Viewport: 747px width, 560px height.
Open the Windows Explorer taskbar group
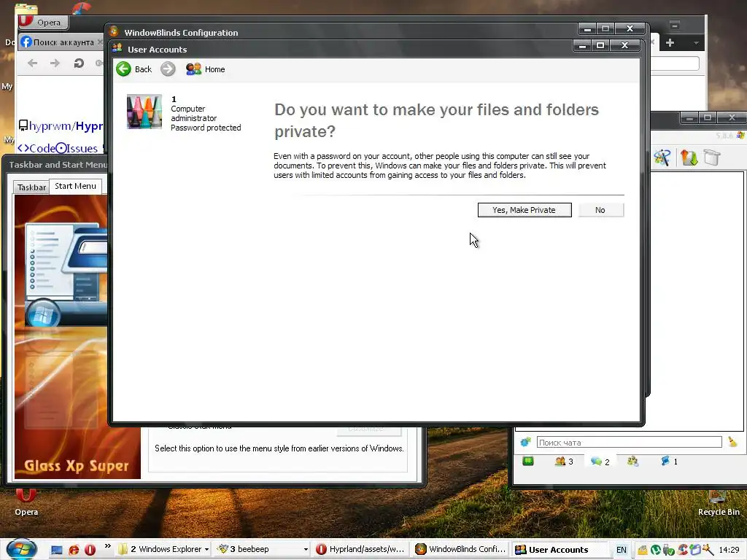[x=164, y=549]
